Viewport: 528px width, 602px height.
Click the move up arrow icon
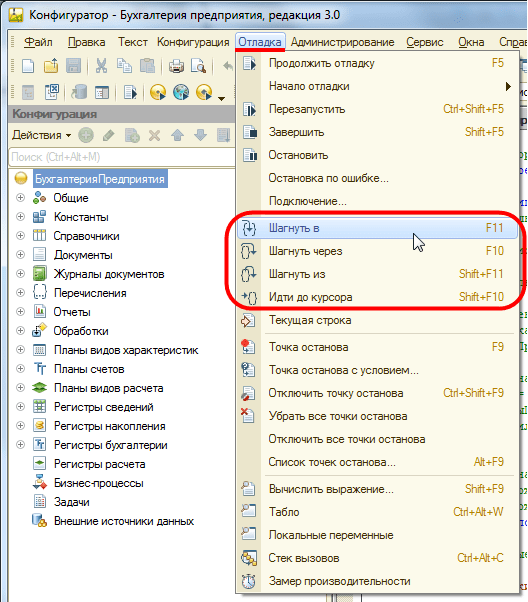pos(177,135)
